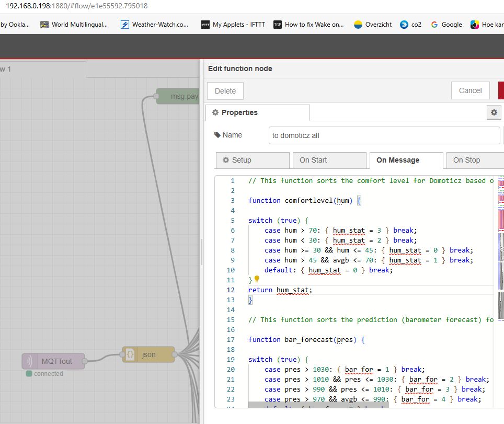Click the World Multilingual bookmark favicon
This screenshot has width=504, height=424.
44,25
